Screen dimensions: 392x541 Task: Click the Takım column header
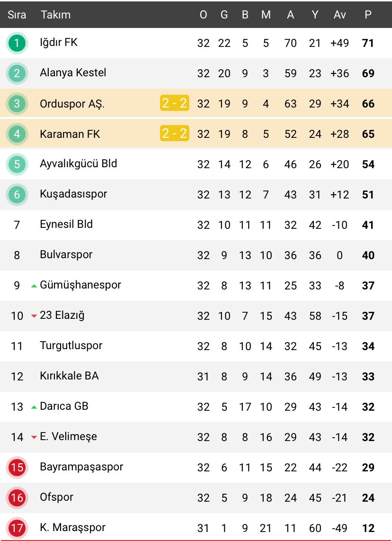pyautogui.click(x=55, y=15)
